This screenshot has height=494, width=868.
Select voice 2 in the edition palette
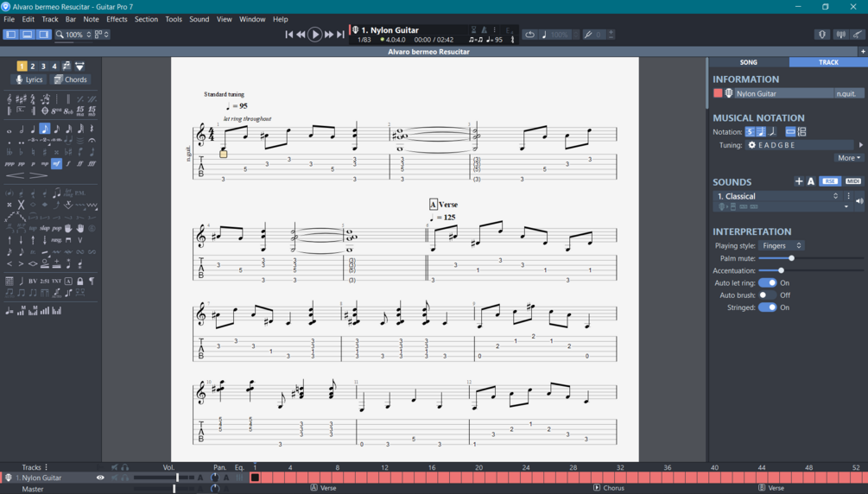[33, 66]
